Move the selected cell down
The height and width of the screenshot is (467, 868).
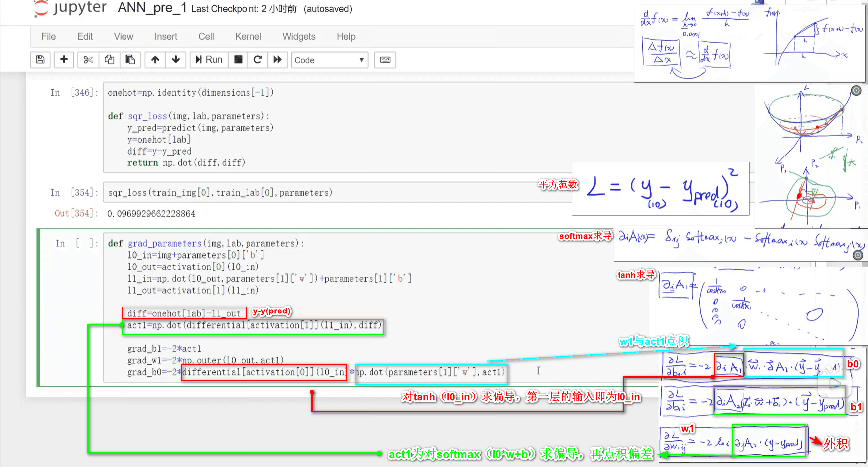(176, 60)
